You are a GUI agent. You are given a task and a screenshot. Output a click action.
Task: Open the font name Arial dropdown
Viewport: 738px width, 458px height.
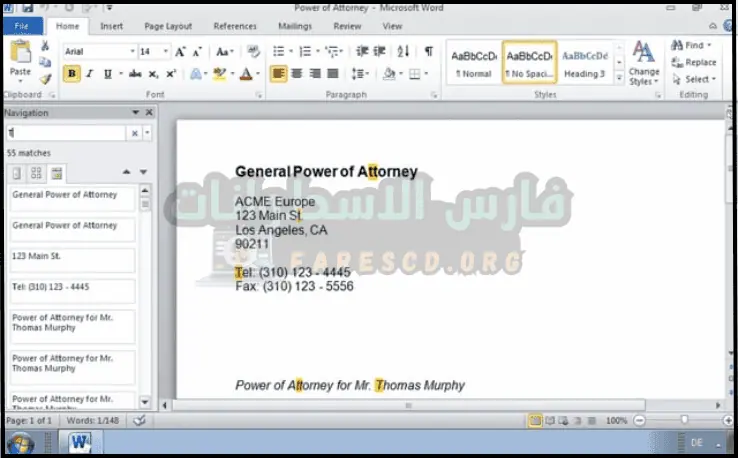pyautogui.click(x=132, y=51)
